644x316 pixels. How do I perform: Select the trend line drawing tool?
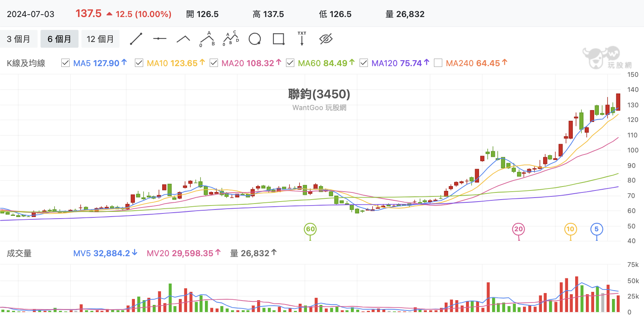point(136,39)
